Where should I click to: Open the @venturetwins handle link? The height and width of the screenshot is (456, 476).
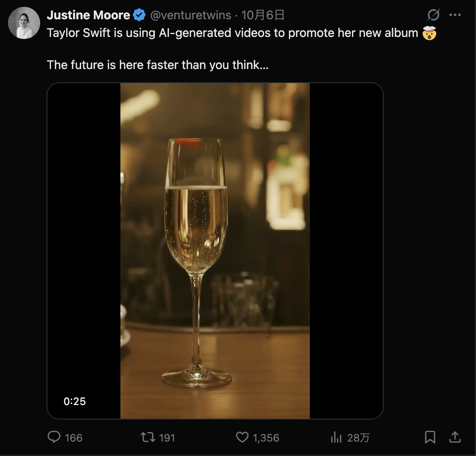click(x=191, y=15)
